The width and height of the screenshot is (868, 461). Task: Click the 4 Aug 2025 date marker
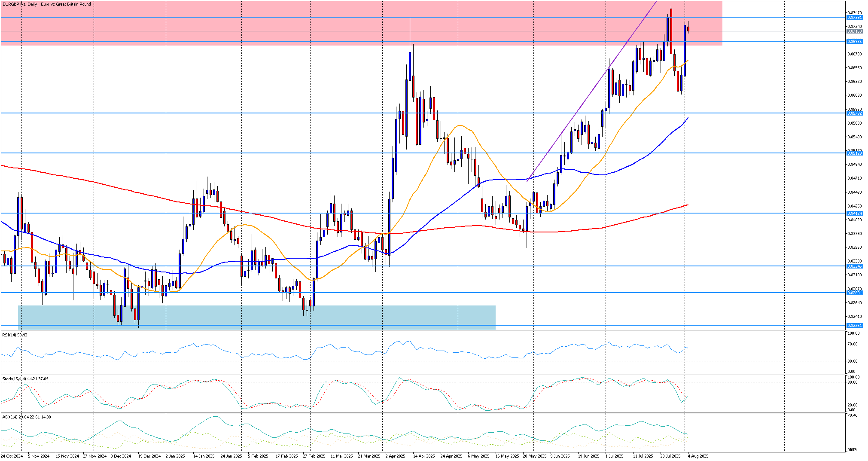pos(698,456)
